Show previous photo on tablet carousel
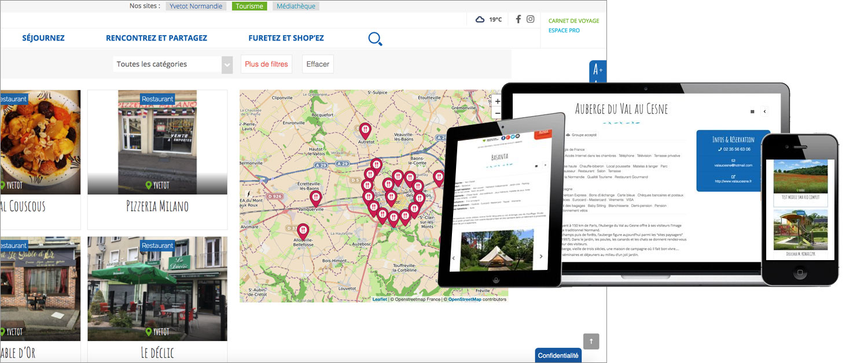This screenshot has width=868, height=363. pyautogui.click(x=453, y=258)
